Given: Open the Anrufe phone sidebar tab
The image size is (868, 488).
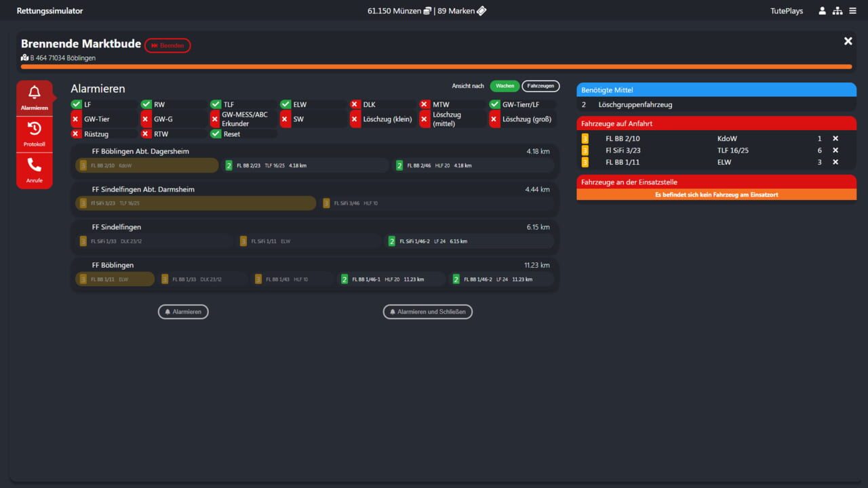Looking at the screenshot, I should 34,170.
